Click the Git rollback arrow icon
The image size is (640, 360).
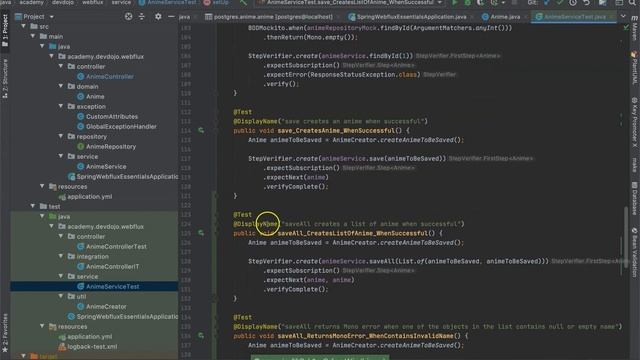tap(587, 2)
